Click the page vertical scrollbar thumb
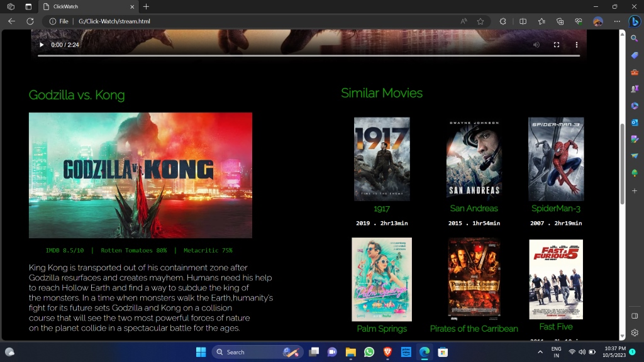Image resolution: width=644 pixels, height=362 pixels. [x=622, y=164]
